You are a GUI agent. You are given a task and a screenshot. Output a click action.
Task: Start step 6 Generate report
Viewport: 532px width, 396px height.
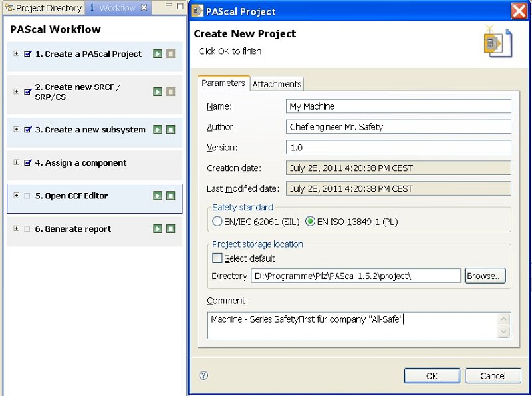[158, 228]
